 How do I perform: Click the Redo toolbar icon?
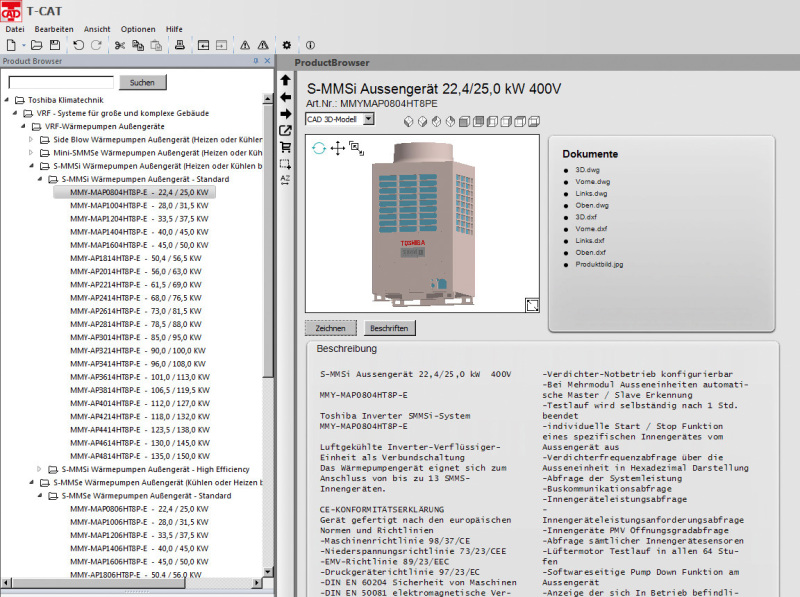coord(96,45)
